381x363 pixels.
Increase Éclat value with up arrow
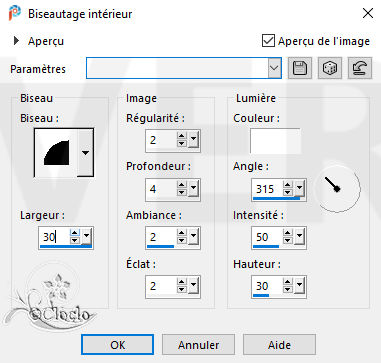pyautogui.click(x=181, y=282)
